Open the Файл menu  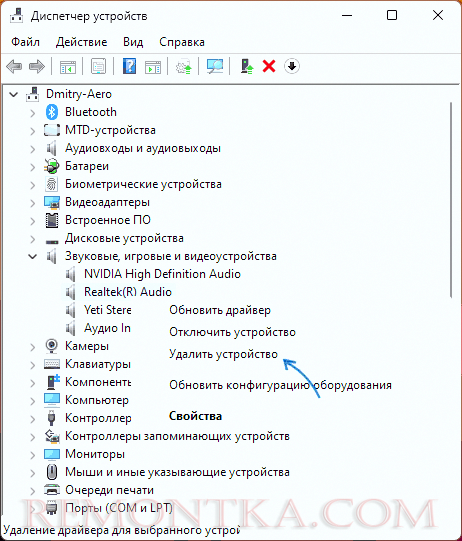coord(25,42)
